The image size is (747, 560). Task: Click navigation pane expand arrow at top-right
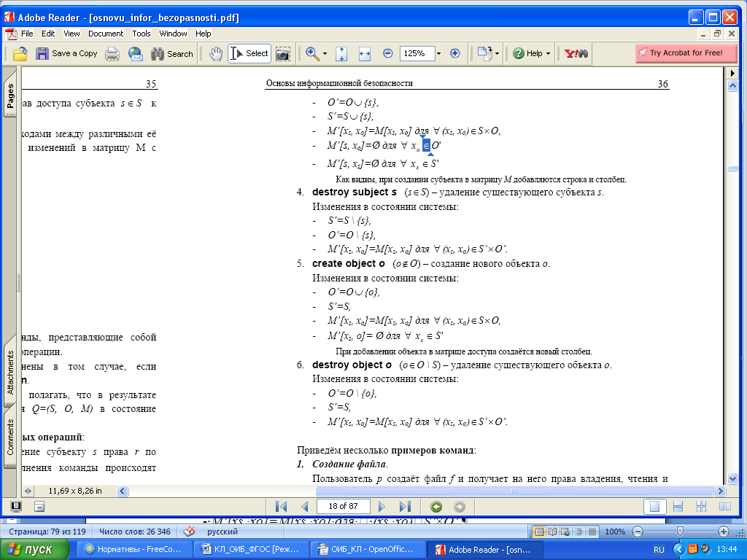pyautogui.click(x=732, y=74)
